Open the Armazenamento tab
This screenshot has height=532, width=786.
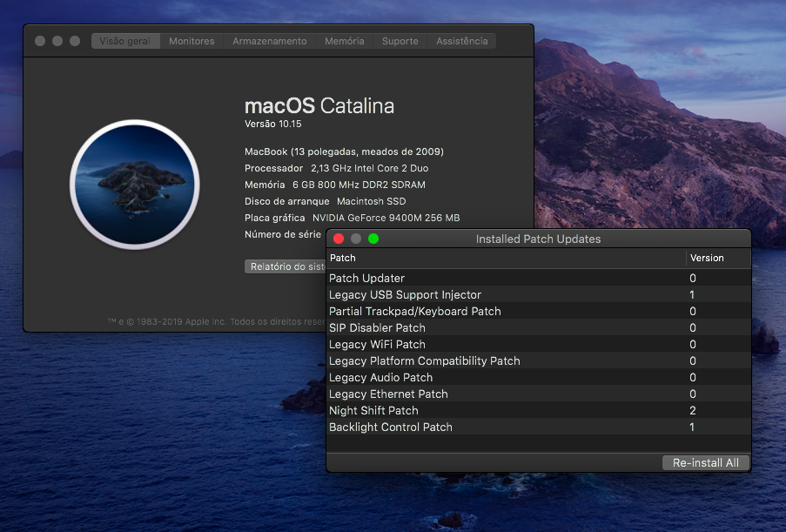tap(270, 41)
